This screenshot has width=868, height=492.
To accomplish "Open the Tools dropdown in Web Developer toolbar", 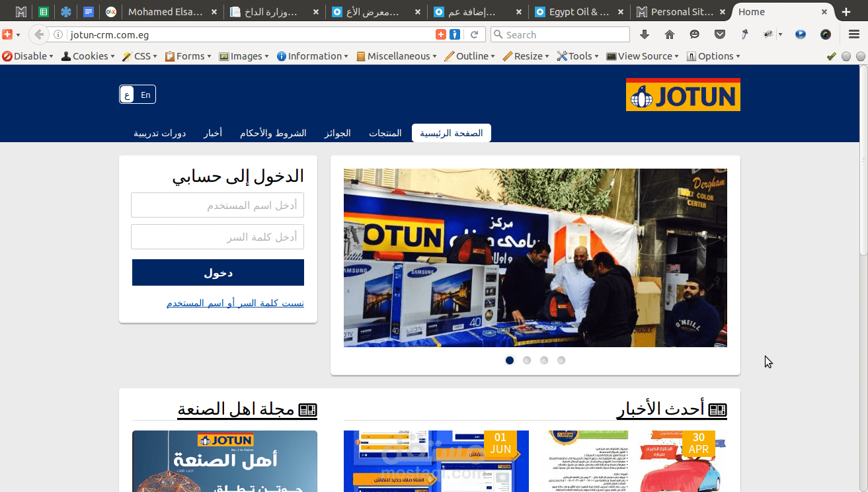I will pyautogui.click(x=576, y=56).
